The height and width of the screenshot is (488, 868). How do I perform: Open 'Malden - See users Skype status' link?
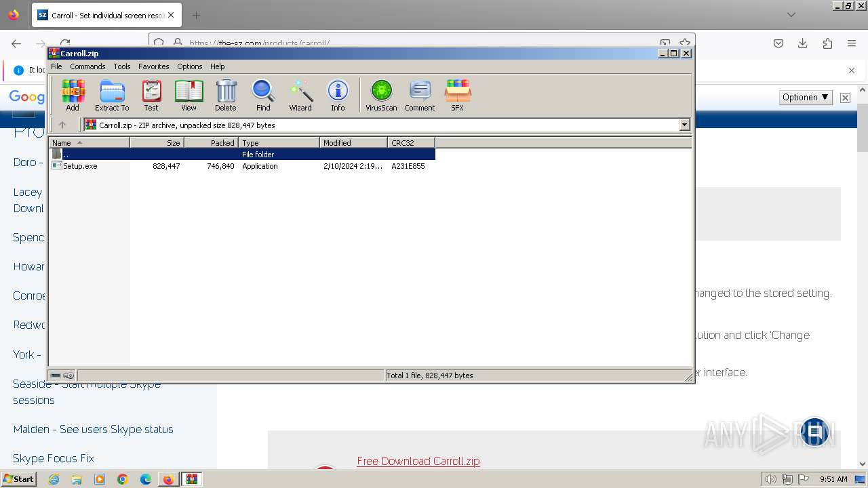(x=93, y=429)
